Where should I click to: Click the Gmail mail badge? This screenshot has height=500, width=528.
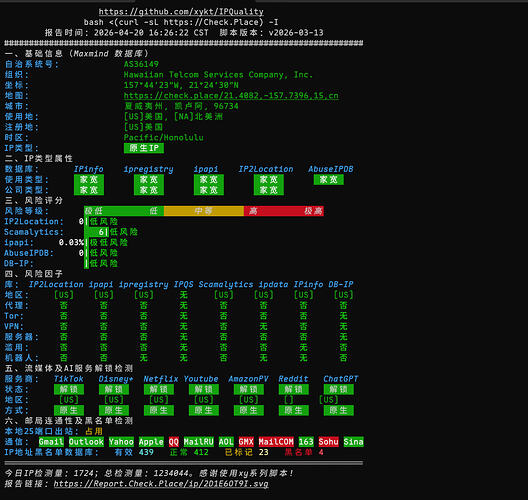(x=51, y=441)
